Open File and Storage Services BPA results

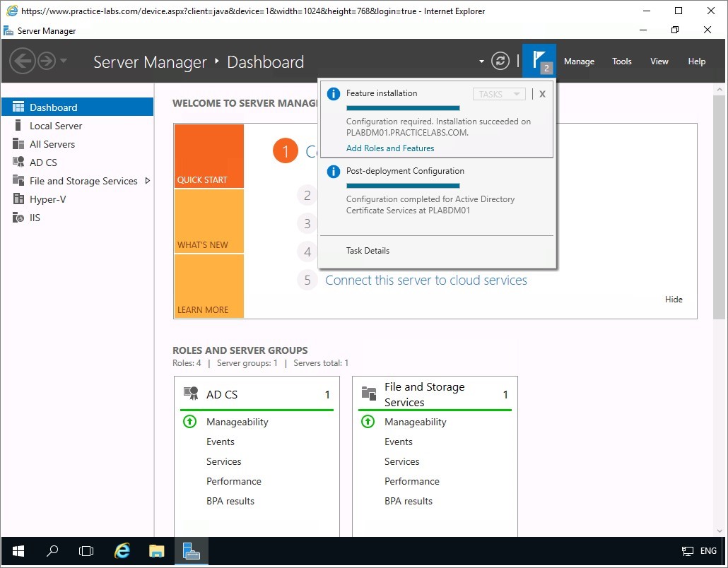click(409, 501)
